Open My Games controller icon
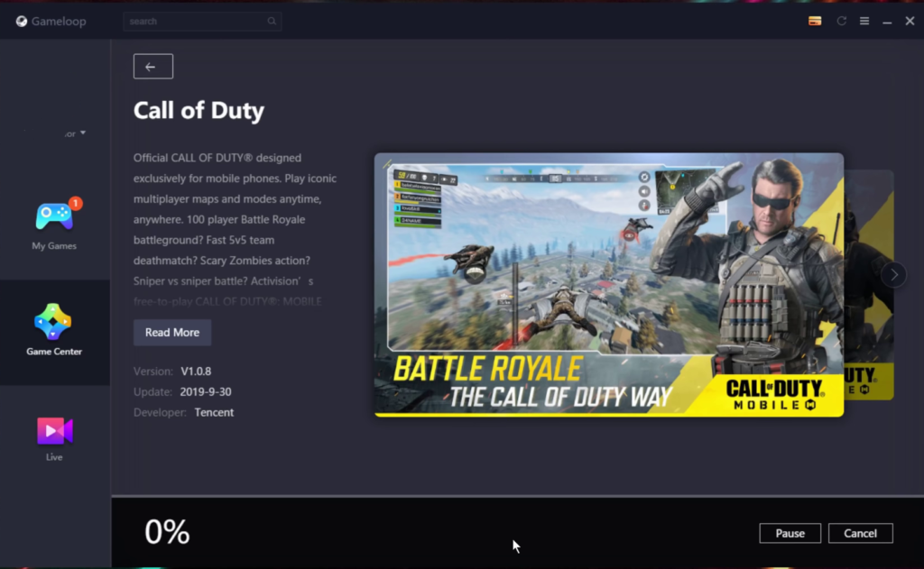 tap(54, 216)
